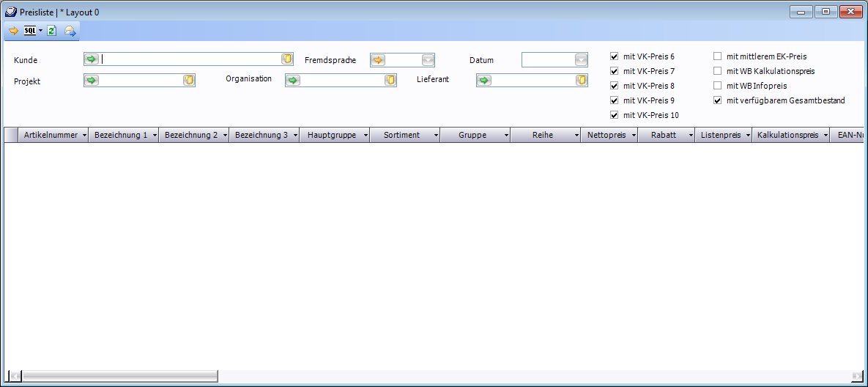Viewport: 868px width, 387px height.
Task: Click the green arrow in Kunde field
Action: coord(92,59)
